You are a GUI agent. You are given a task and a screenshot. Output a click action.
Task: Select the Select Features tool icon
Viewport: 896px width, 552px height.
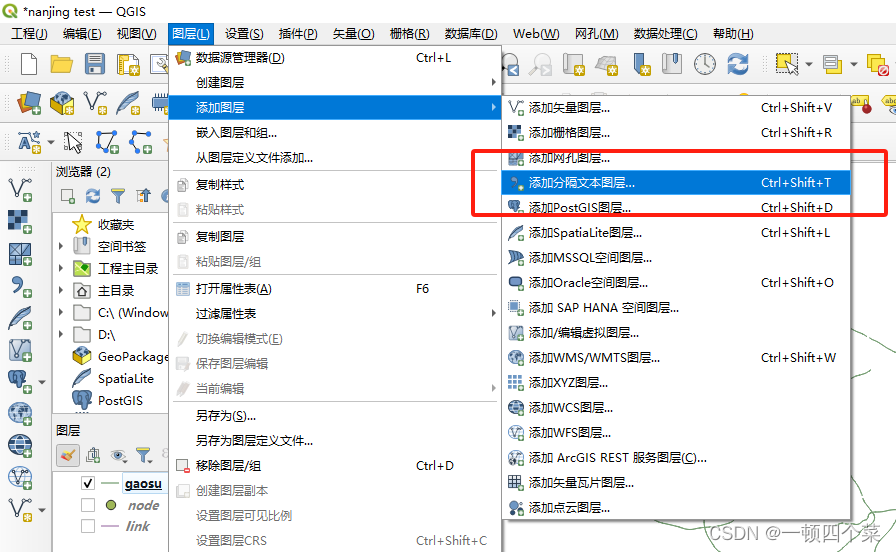click(x=787, y=64)
